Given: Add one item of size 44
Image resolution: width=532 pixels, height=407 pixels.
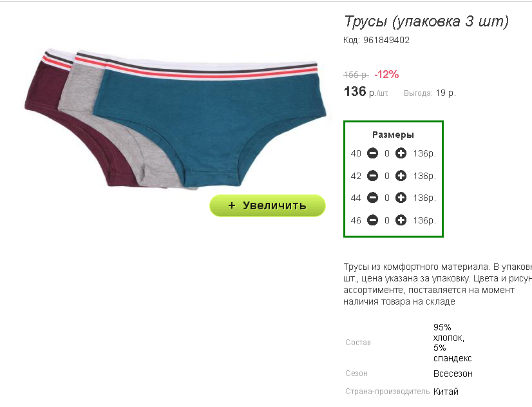Looking at the screenshot, I should click(401, 198).
